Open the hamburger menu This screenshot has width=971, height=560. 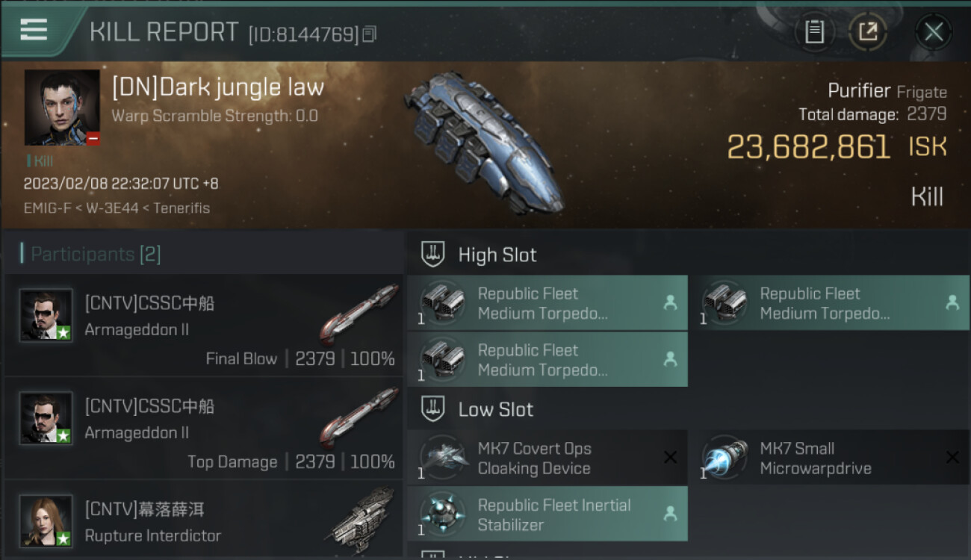(34, 30)
